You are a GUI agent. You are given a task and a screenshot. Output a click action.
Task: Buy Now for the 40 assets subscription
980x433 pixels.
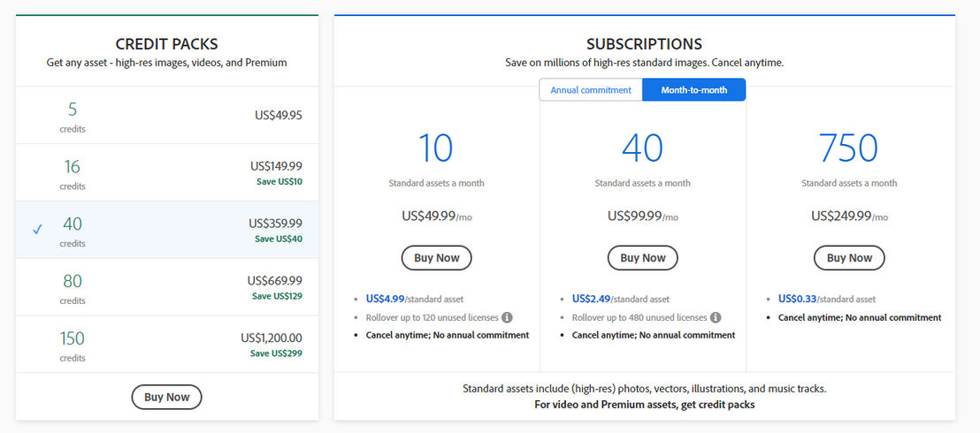(642, 258)
